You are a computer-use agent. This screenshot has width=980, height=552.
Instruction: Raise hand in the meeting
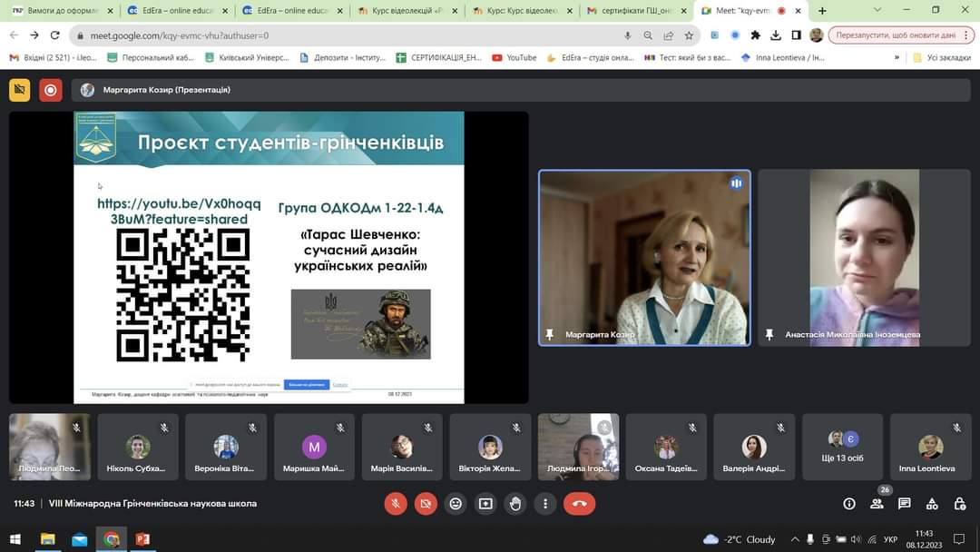pyautogui.click(x=515, y=503)
